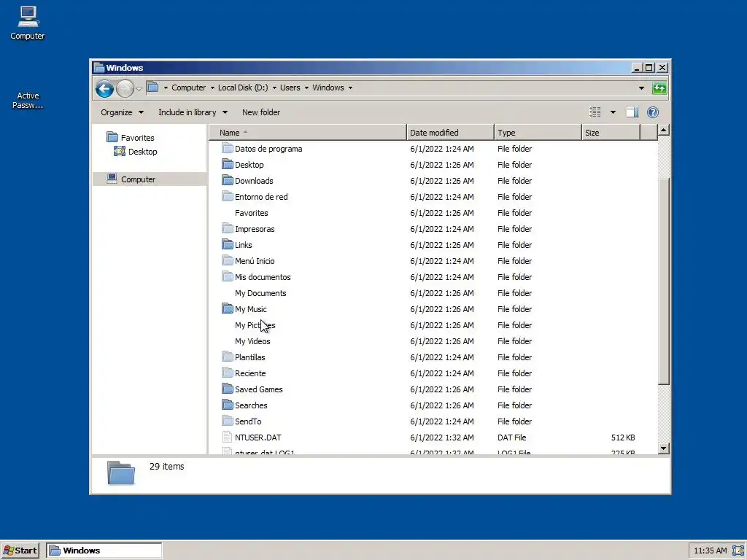Select the My Documents folder name

pos(260,293)
